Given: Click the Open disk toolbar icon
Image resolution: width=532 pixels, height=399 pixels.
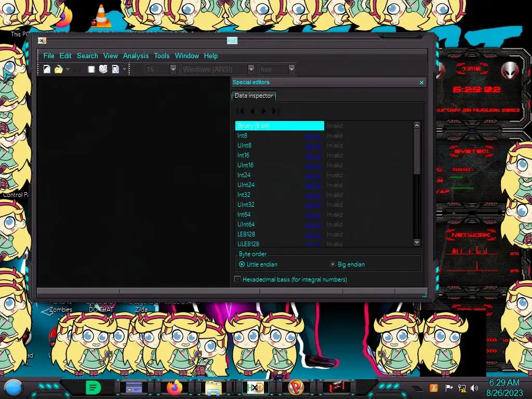Looking at the screenshot, I should [103, 69].
